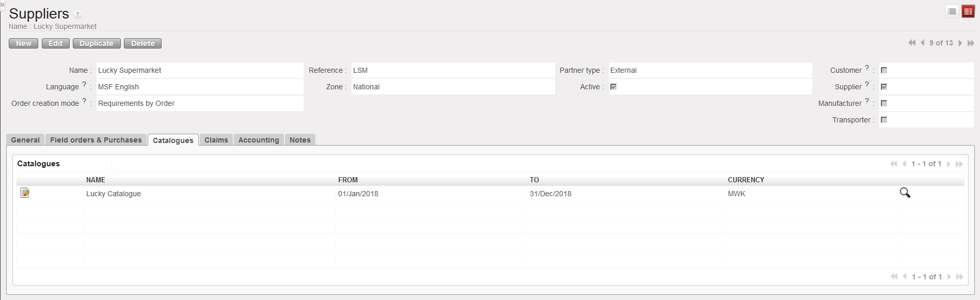Open Suppliers help icon beside title
Screen dimensions: 980x300
pyautogui.click(x=78, y=14)
